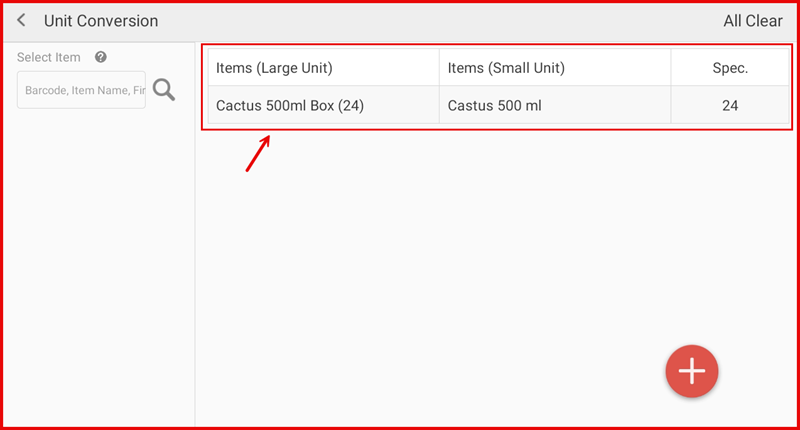The image size is (800, 430).
Task: Add a new unit conversion with plus button
Action: (692, 371)
